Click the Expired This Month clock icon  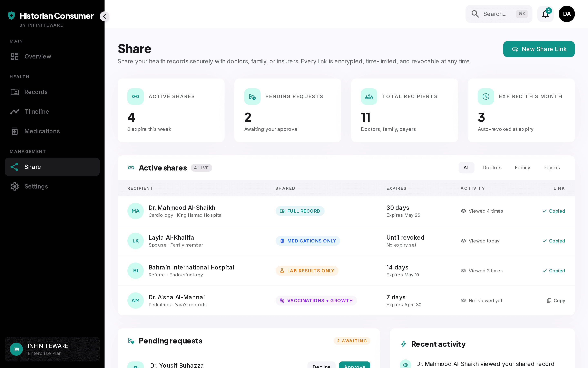486,96
